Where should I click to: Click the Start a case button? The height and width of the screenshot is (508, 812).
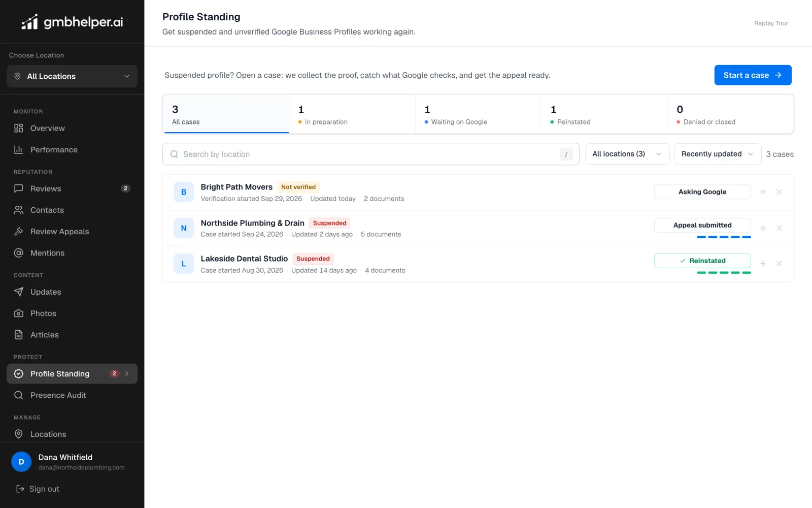point(753,75)
